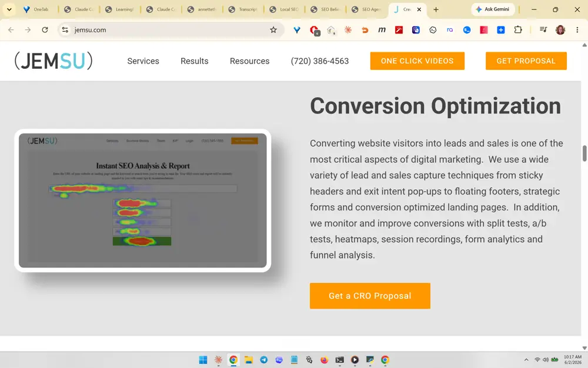
Task: Close the active jemsu.com tab
Action: (419, 9)
